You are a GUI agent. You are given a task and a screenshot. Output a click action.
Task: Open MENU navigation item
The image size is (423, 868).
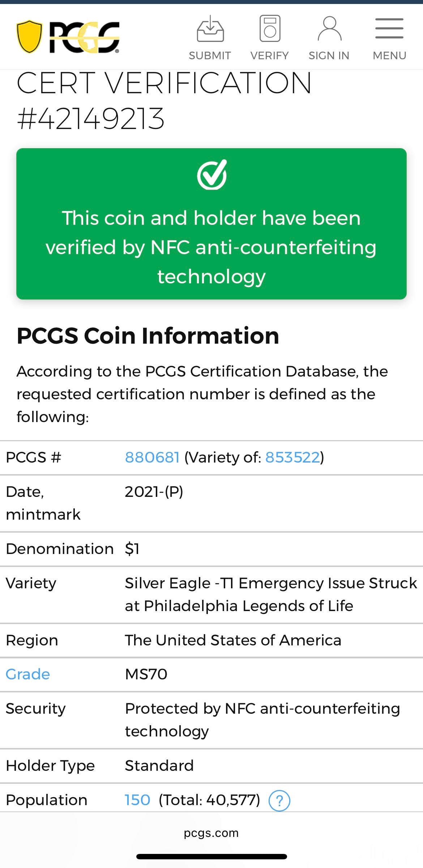pos(389,55)
